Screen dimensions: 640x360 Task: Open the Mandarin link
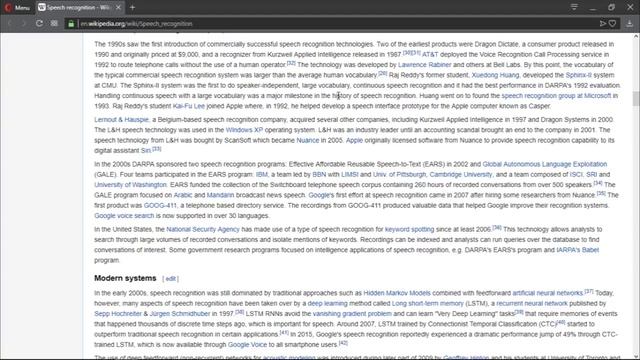pyautogui.click(x=220, y=195)
